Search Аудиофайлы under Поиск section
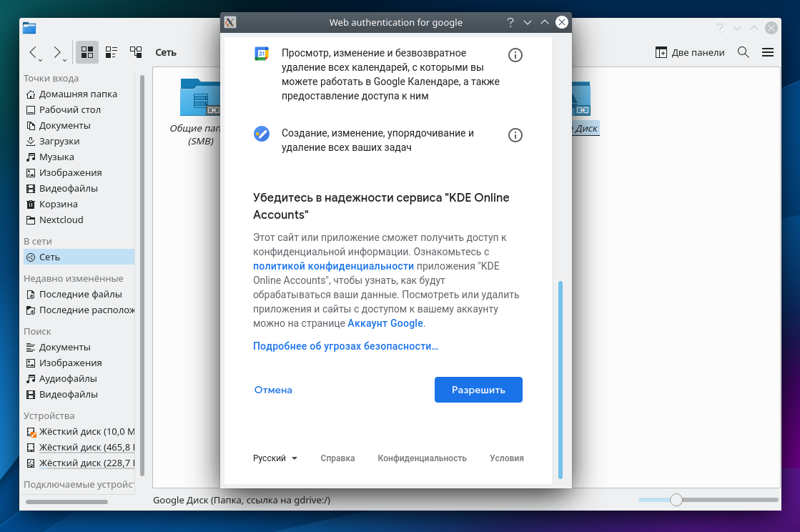The height and width of the screenshot is (532, 800). pyautogui.click(x=79, y=379)
